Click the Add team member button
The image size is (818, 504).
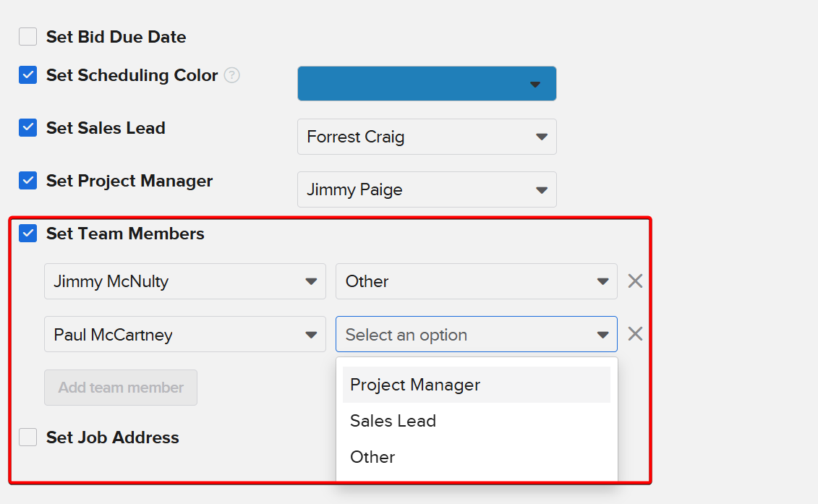(x=121, y=388)
